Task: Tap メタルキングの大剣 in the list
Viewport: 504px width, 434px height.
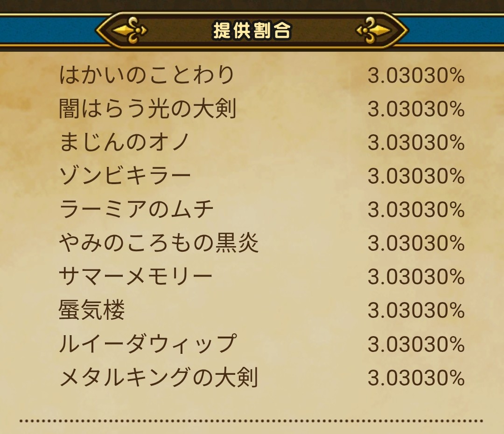Action: 159,378
